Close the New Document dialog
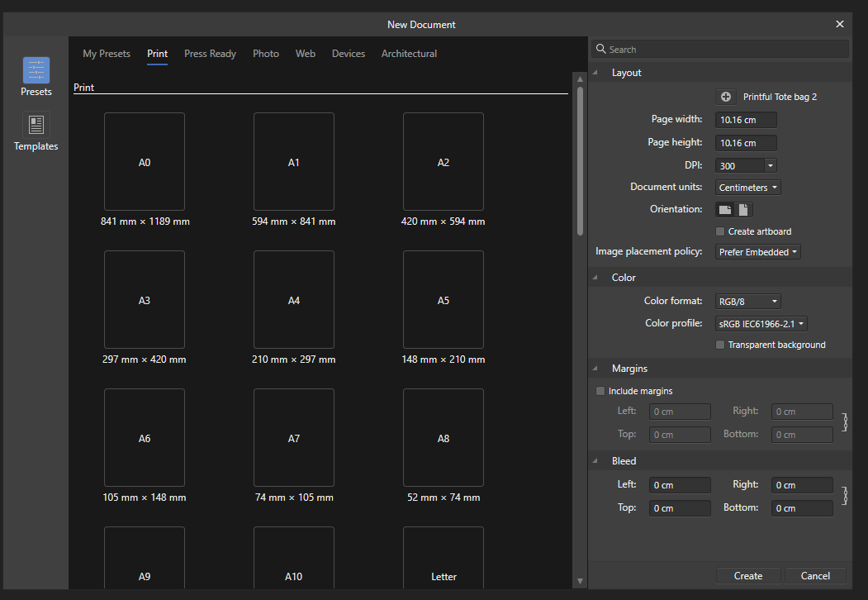Viewport: 868px width, 600px height. tap(839, 24)
